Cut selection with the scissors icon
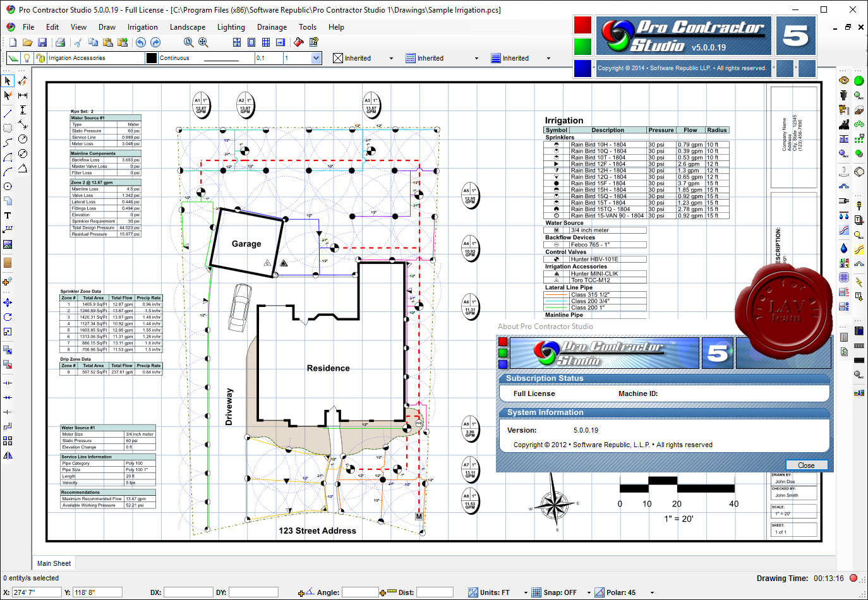This screenshot has height=600, width=868. [x=78, y=42]
